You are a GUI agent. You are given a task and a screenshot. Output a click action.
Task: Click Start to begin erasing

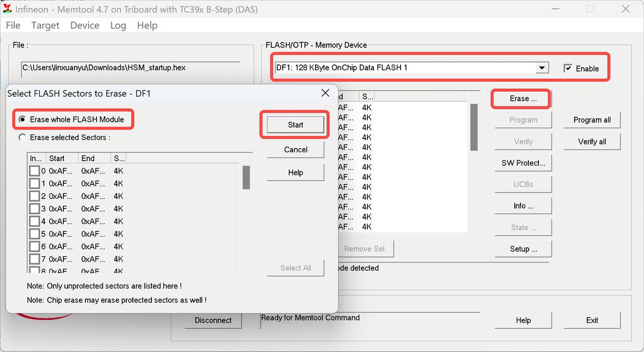tap(295, 125)
